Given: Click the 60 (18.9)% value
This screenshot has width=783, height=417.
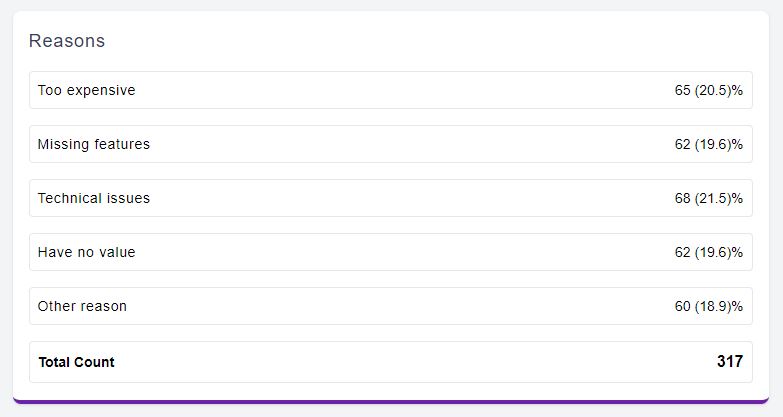Looking at the screenshot, I should pyautogui.click(x=709, y=306).
